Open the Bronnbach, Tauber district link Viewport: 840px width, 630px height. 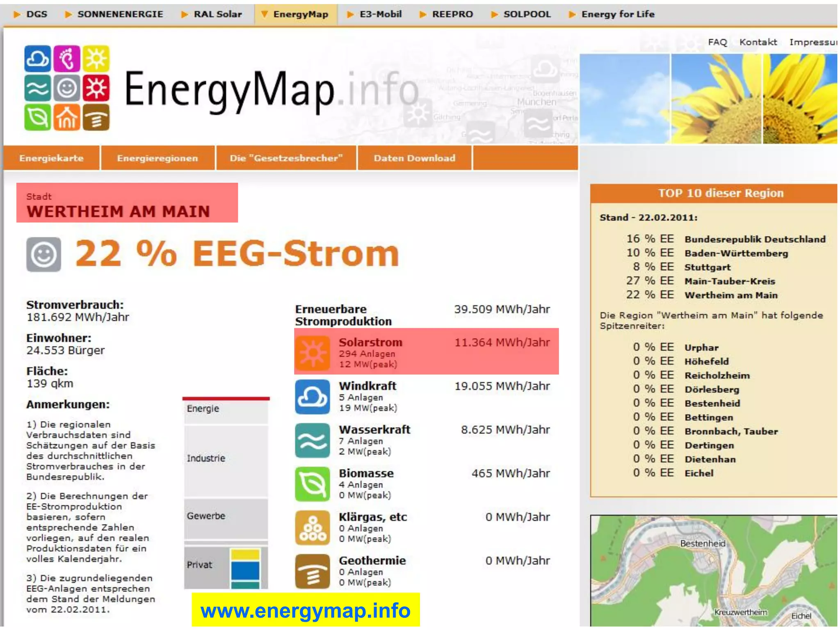point(731,431)
